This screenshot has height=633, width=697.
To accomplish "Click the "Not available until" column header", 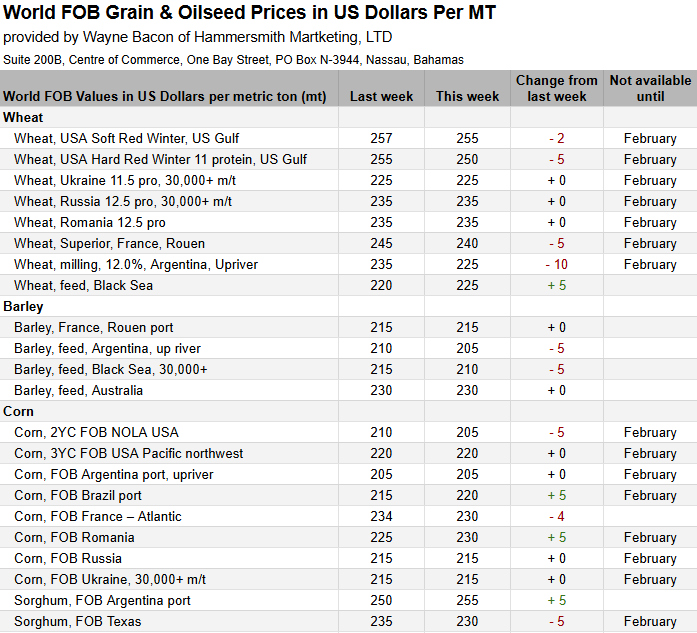I will click(650, 88).
